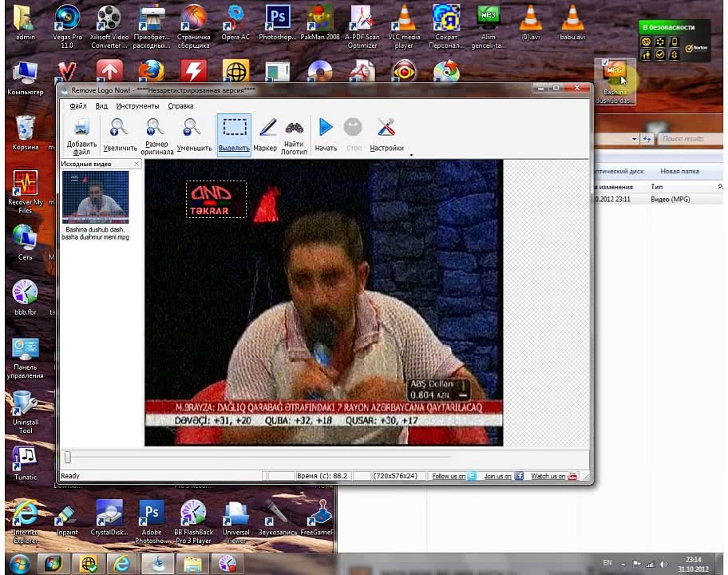Screen dimensions: 728x575
Task: Select the Выделить selection tool
Action: click(x=234, y=136)
